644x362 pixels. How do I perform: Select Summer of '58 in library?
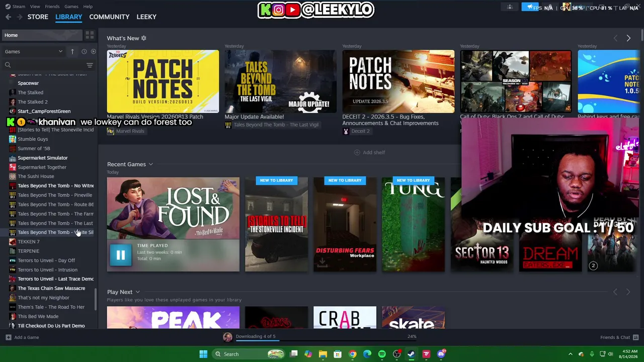[34, 148]
